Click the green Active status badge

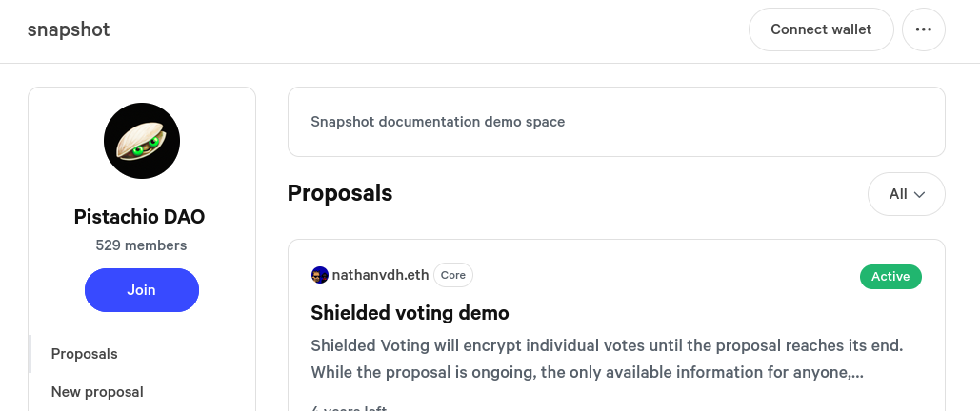[x=890, y=277]
